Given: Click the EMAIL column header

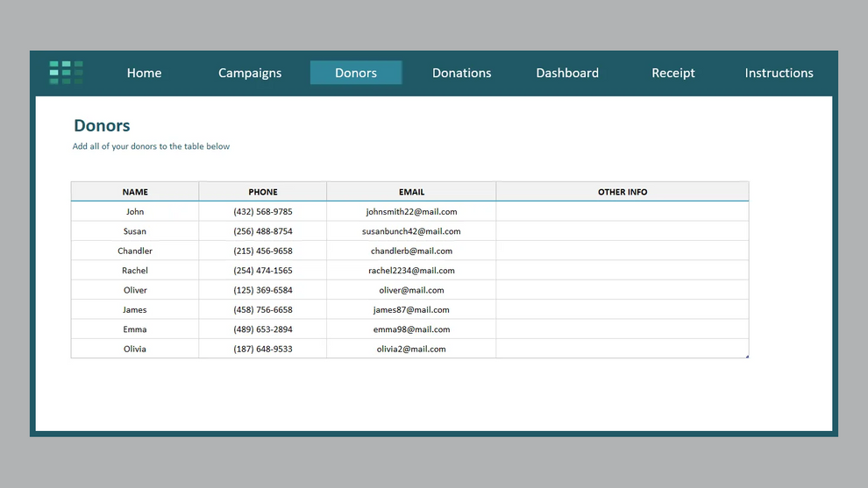Looking at the screenshot, I should pyautogui.click(x=411, y=192).
